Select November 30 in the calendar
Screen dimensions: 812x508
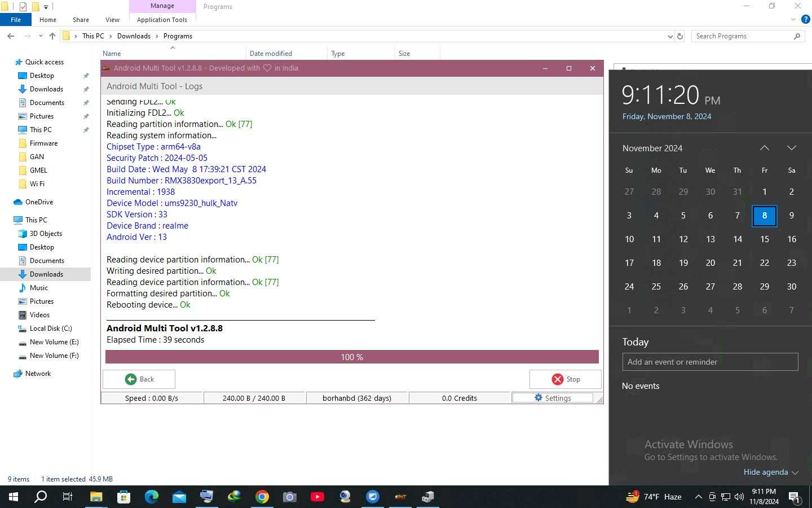coord(792,287)
